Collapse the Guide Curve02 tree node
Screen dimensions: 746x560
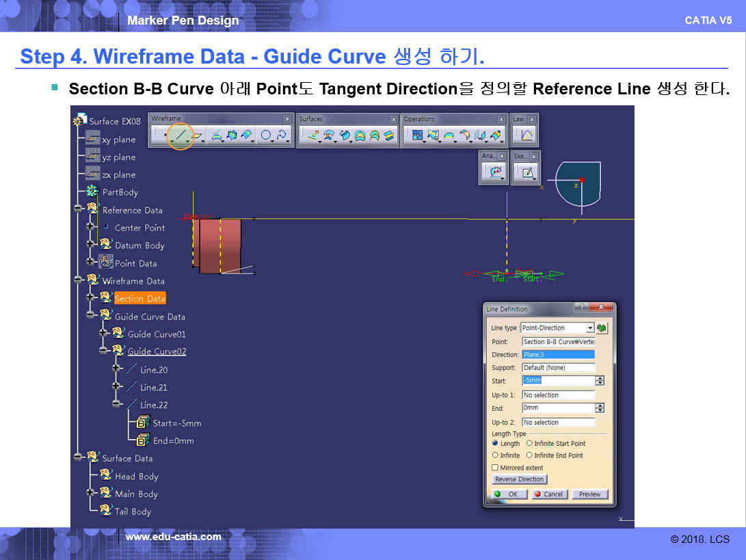(103, 350)
